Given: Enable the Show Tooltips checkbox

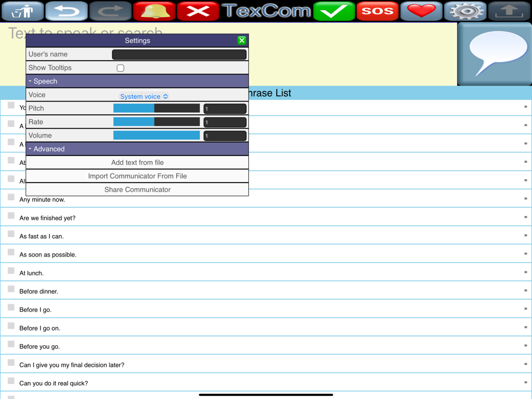Looking at the screenshot, I should [x=120, y=68].
